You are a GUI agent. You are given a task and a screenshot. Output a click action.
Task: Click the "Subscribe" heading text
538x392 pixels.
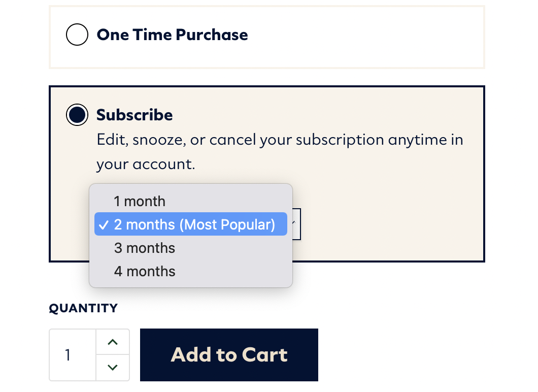point(134,115)
